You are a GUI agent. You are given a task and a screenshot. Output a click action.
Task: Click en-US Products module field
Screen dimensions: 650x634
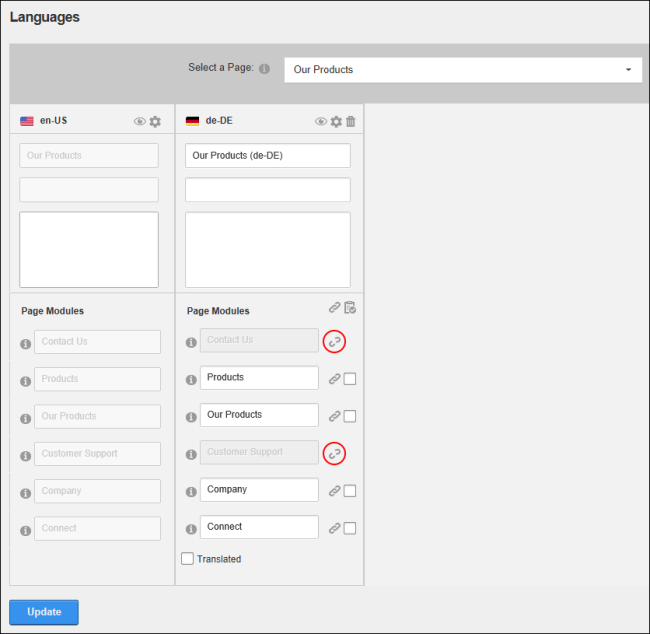[x=97, y=379]
